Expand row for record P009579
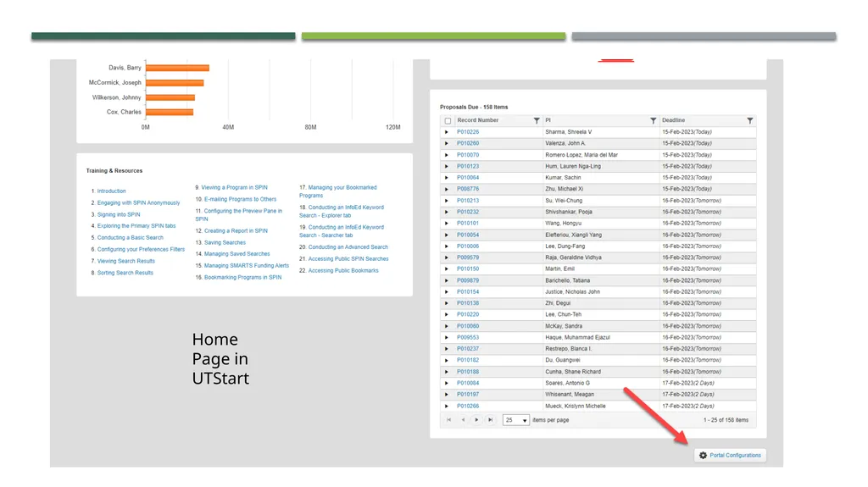This screenshot has height=487, width=868. 447,257
